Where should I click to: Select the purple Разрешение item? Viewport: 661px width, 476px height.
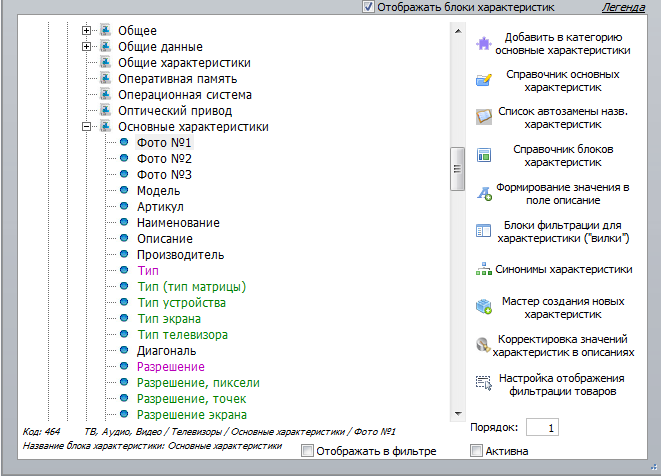click(x=171, y=367)
